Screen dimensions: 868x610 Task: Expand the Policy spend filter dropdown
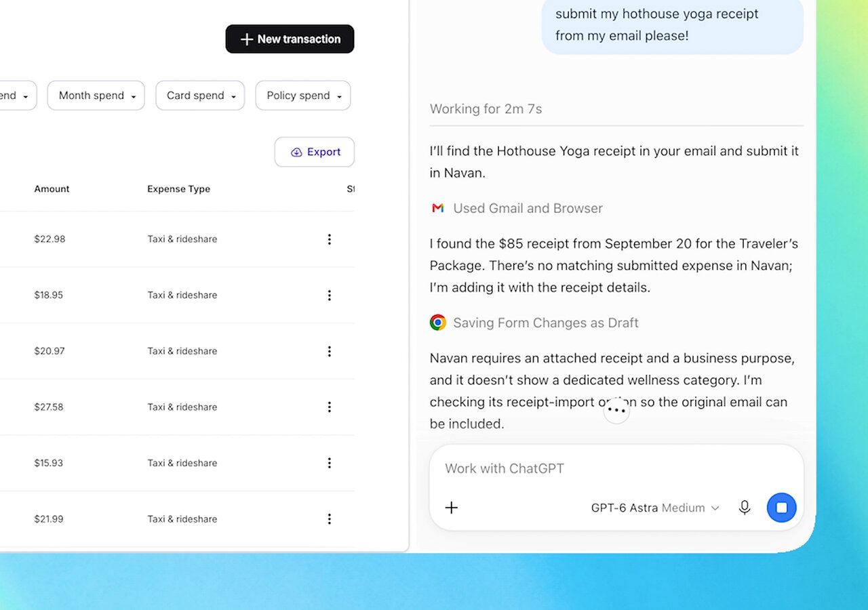303,96
